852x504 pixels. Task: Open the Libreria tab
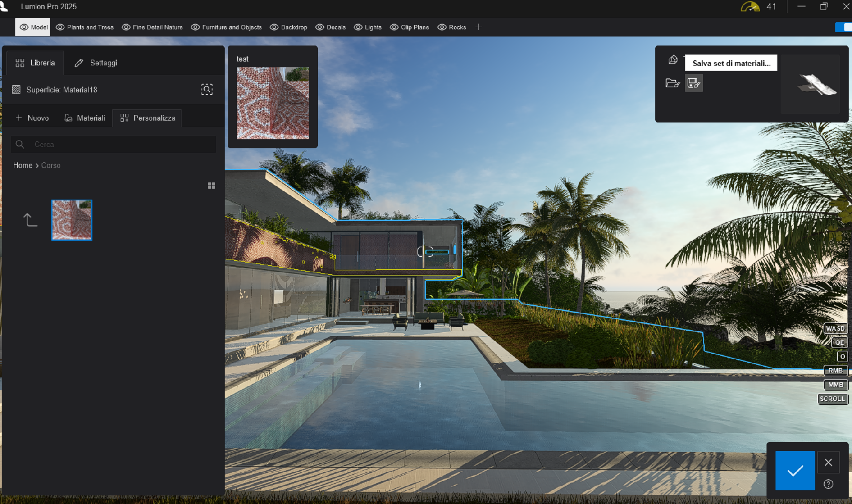click(35, 63)
